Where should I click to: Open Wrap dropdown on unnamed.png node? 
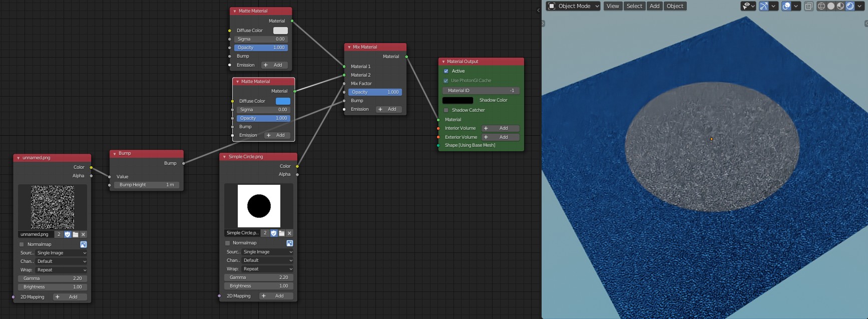coord(61,270)
